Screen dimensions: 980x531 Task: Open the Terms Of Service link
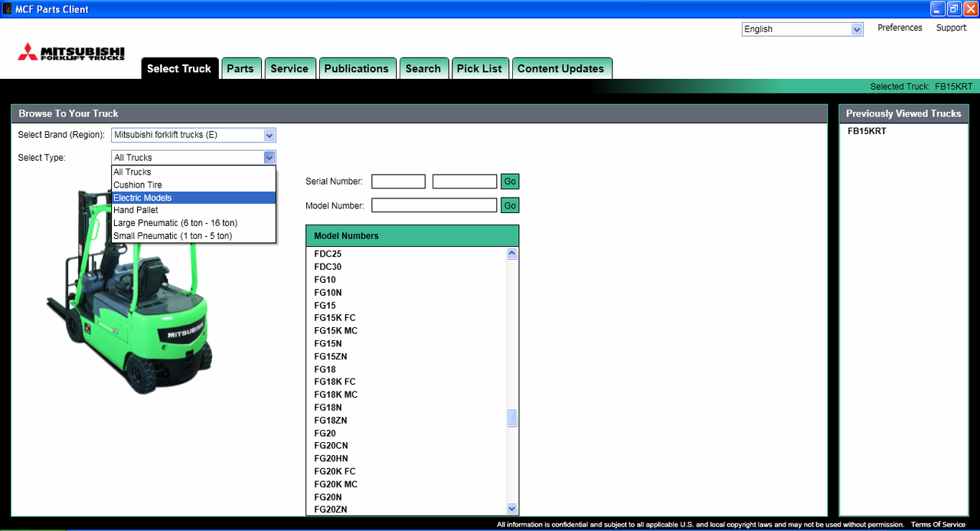point(938,525)
